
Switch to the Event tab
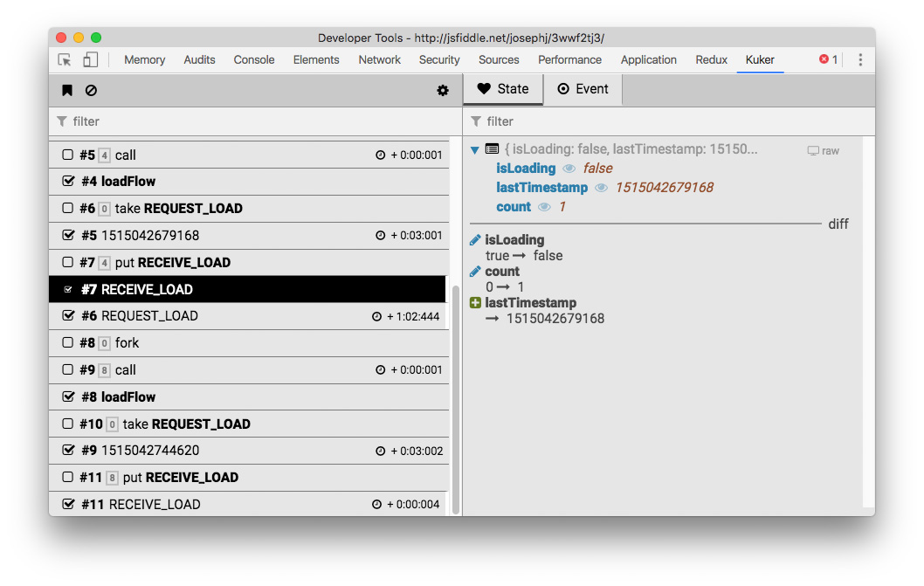click(x=583, y=89)
